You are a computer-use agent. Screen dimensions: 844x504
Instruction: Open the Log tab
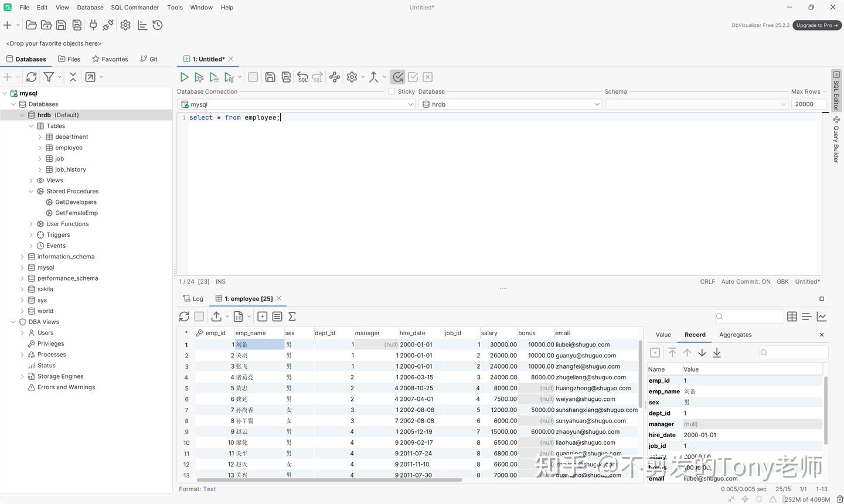[x=193, y=298]
